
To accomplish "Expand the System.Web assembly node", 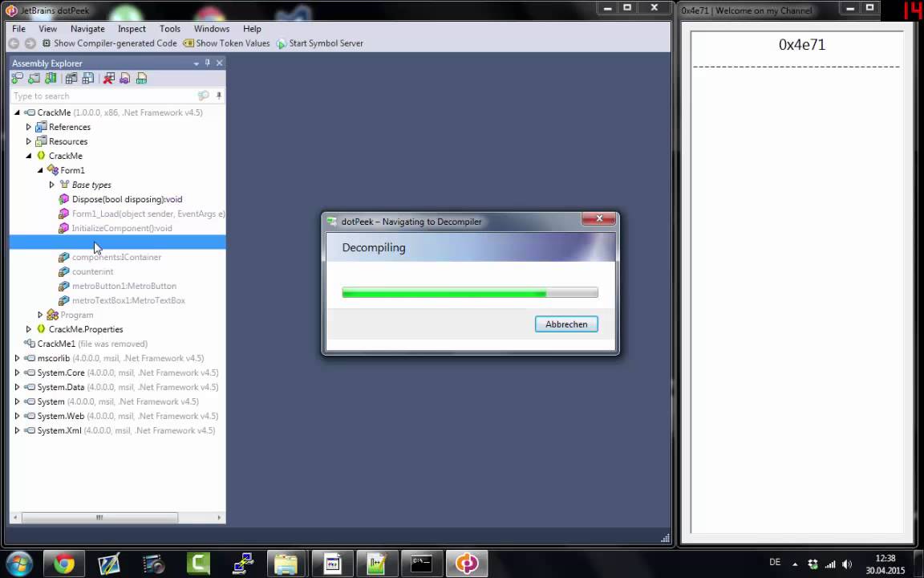I will [17, 416].
